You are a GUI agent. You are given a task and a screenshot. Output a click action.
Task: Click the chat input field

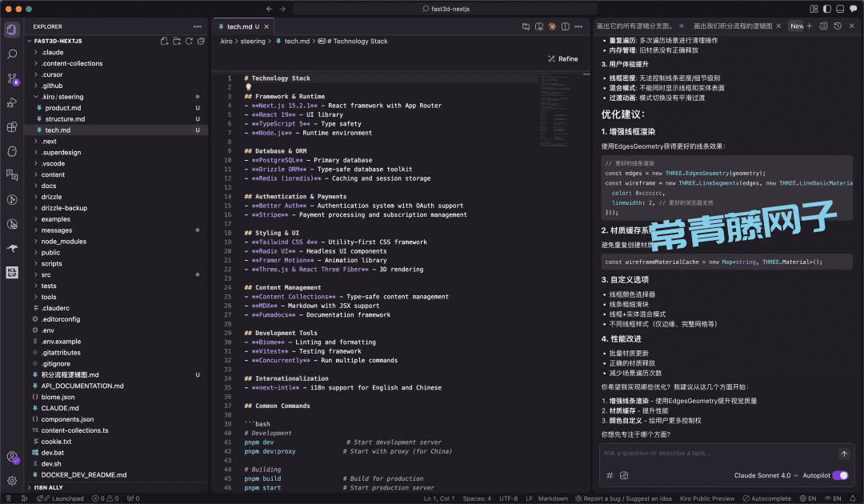click(716, 454)
